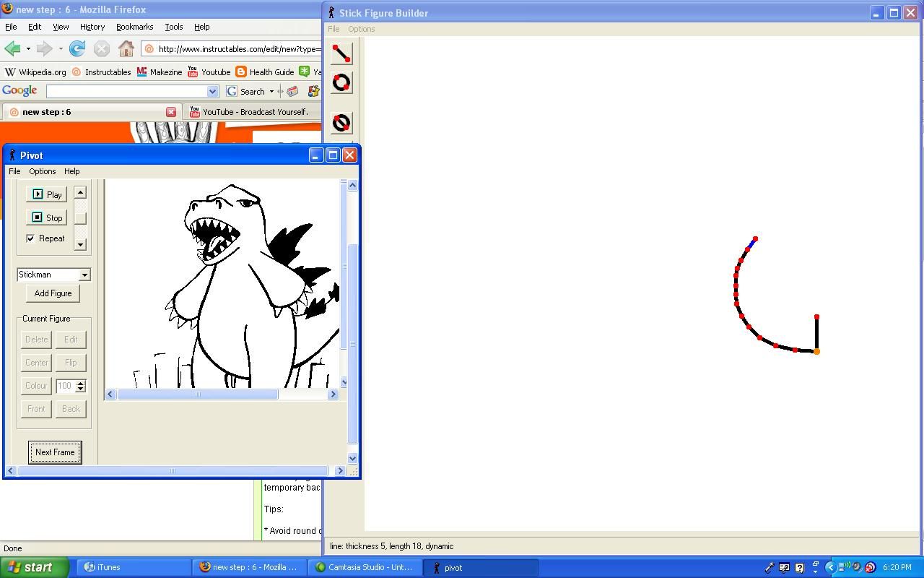Toggle the orange joint at the figure's base
This screenshot has height=578, width=924.
(816, 351)
